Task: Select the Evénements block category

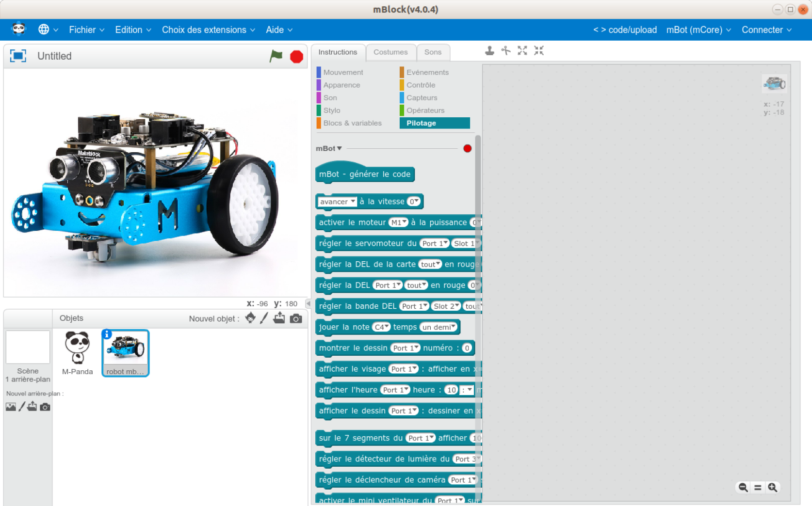Action: tap(427, 72)
